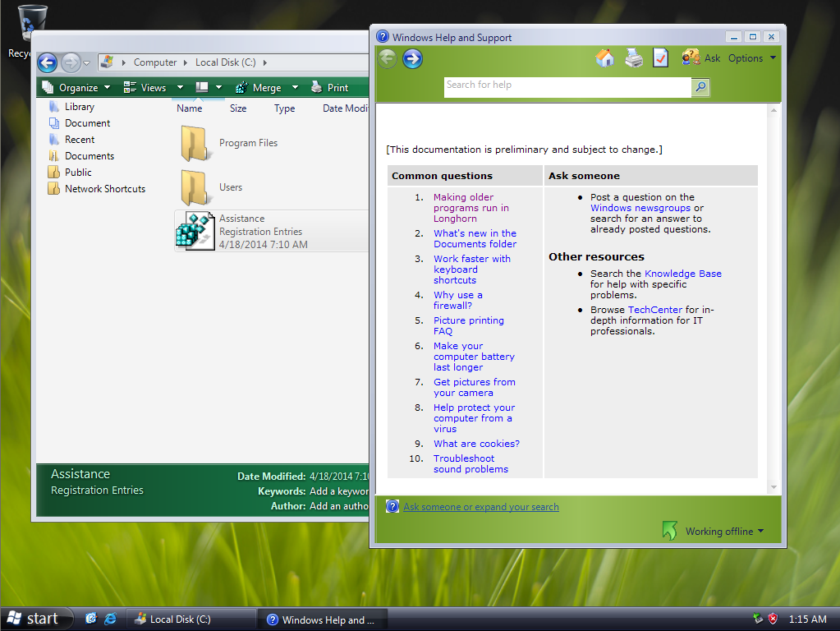The height and width of the screenshot is (631, 840).
Task: Open Library in the navigation pane
Action: click(80, 107)
